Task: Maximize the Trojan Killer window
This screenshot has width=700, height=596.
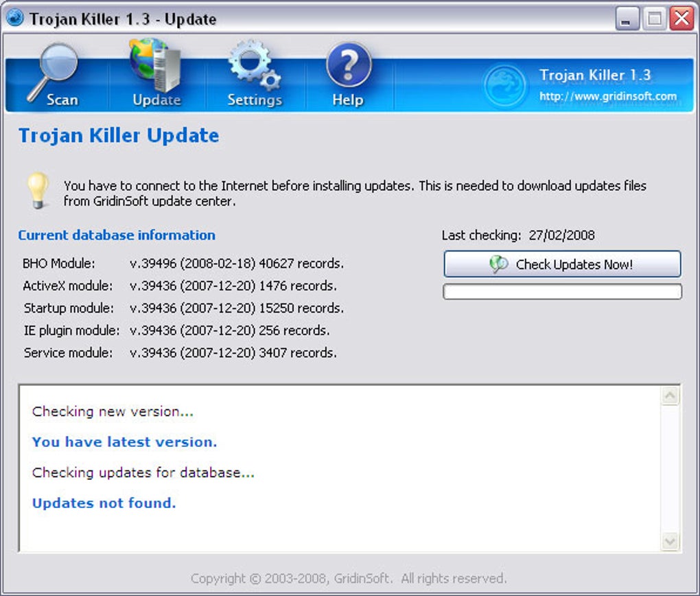Action: [655, 19]
